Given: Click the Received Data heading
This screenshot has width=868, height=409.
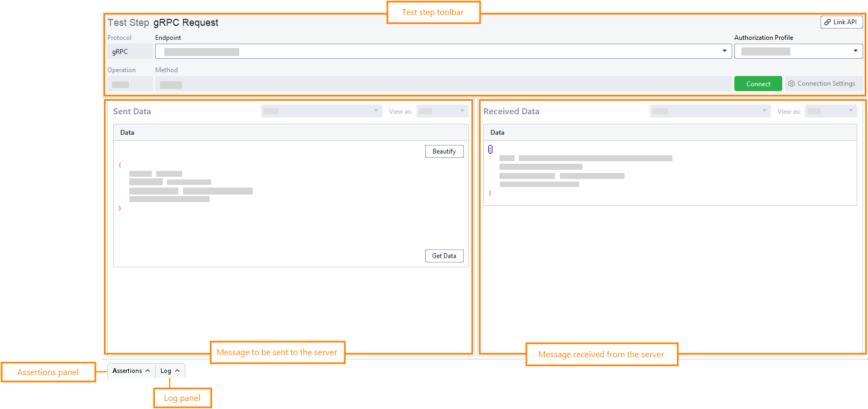Looking at the screenshot, I should [x=511, y=112].
